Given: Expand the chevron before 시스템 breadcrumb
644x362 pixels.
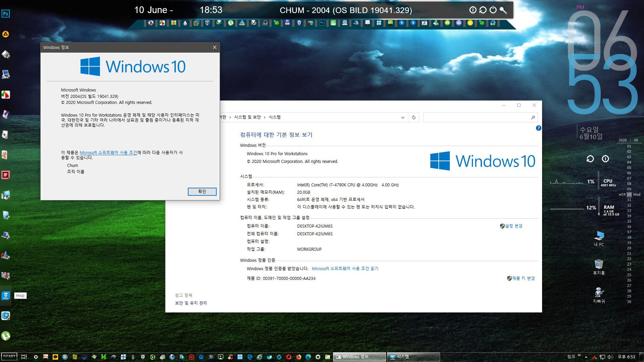Looking at the screenshot, I should coord(265,117).
